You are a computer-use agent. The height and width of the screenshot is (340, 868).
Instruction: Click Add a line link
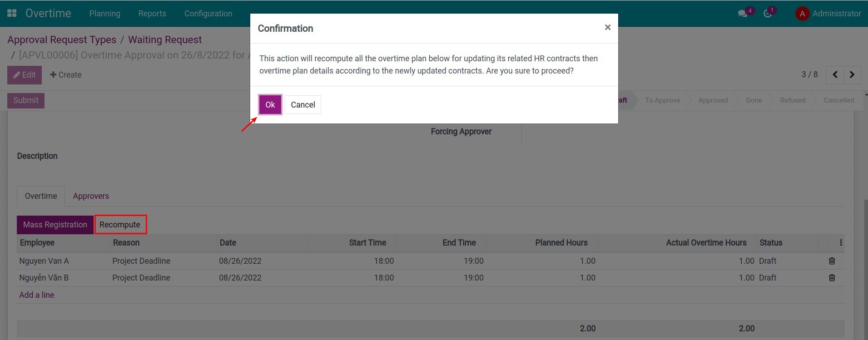coord(37,295)
